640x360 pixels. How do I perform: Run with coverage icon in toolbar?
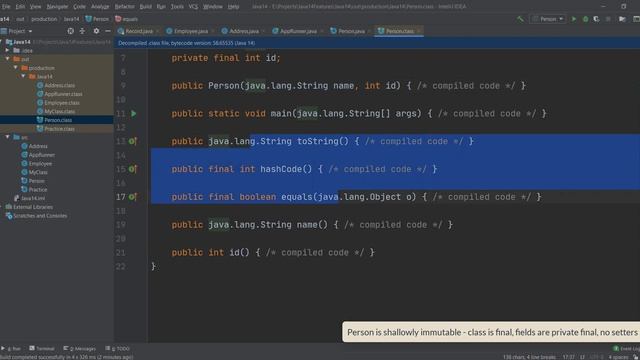[x=596, y=19]
